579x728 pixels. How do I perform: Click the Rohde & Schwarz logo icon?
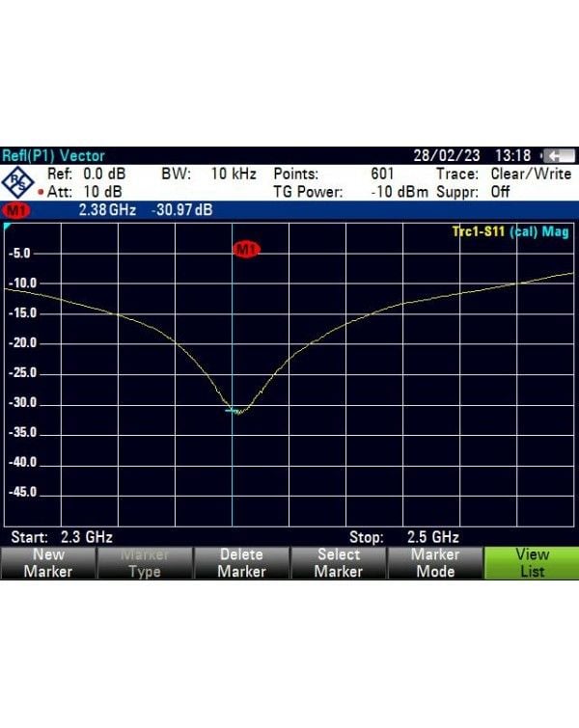coord(17,182)
